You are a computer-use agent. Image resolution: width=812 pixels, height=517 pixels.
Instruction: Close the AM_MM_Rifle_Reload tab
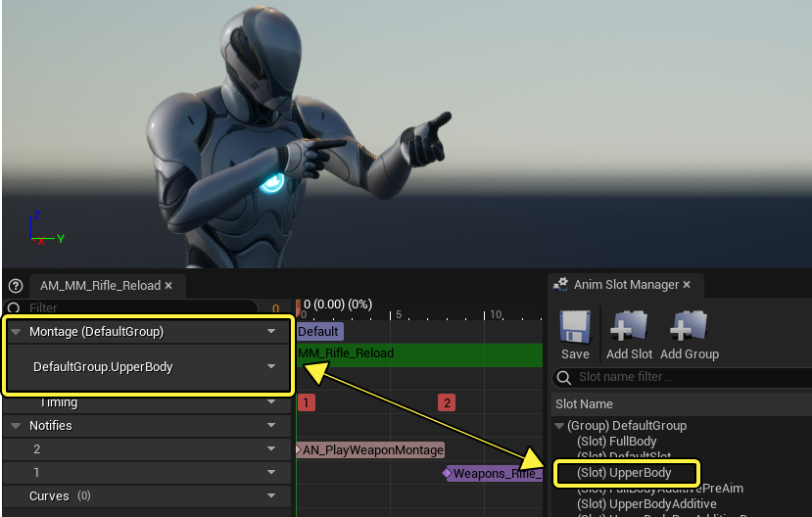click(168, 286)
